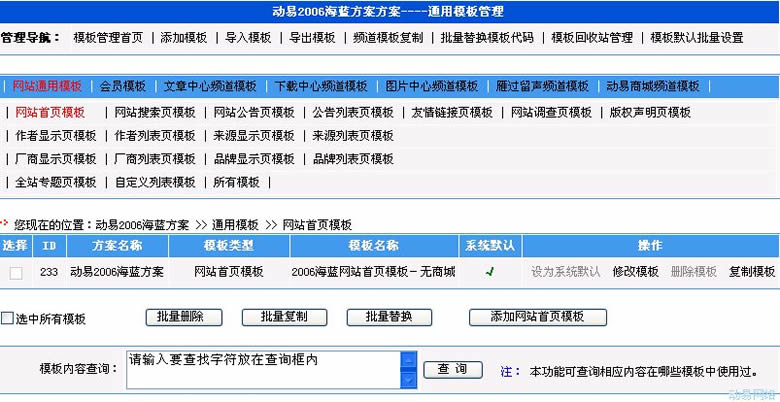Screen dimensions: 780x402
Task: Select 友情链接页模板 template type
Action: [x=452, y=112]
